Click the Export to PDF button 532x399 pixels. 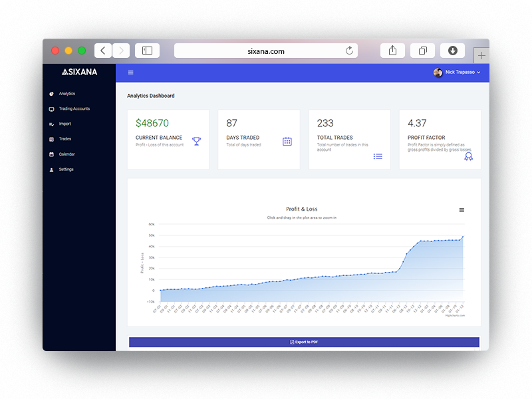[304, 342]
